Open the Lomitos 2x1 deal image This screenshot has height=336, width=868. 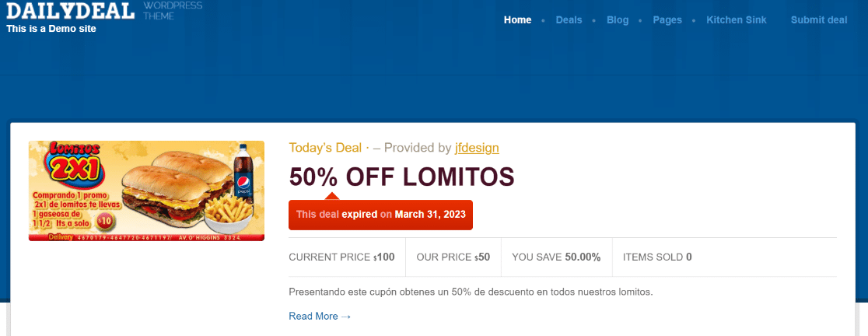click(146, 191)
